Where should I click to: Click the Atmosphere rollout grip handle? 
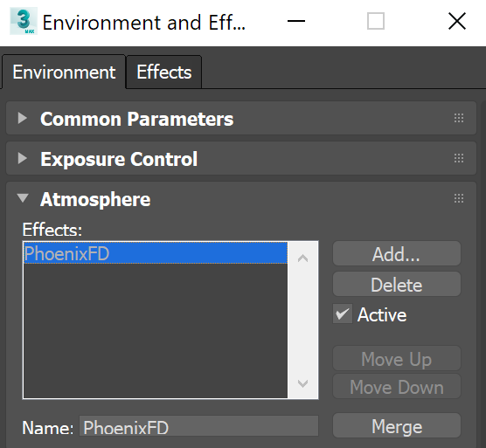pos(459,198)
